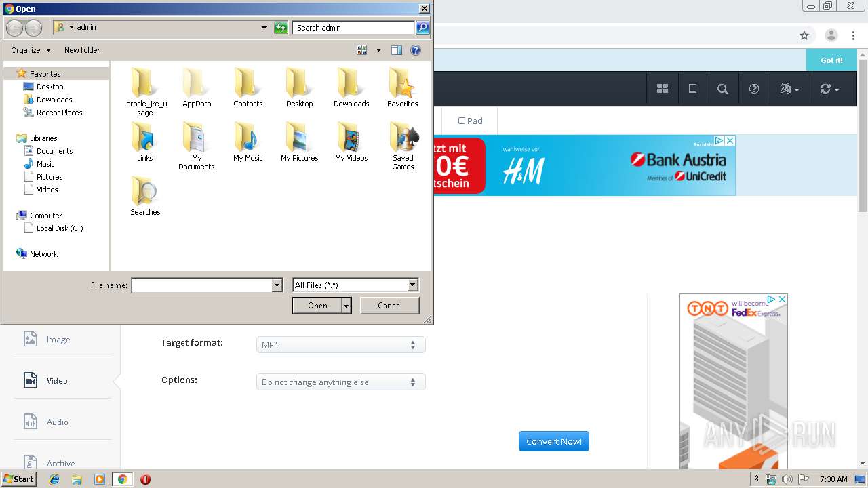Screen dimensions: 868x488
Task: Open the Organize menu
Action: [31, 50]
